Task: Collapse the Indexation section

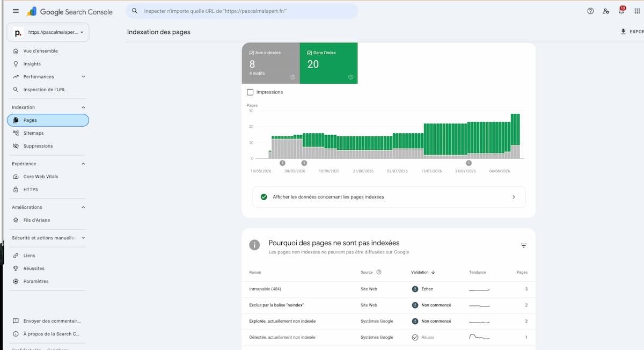Action: 83,107
